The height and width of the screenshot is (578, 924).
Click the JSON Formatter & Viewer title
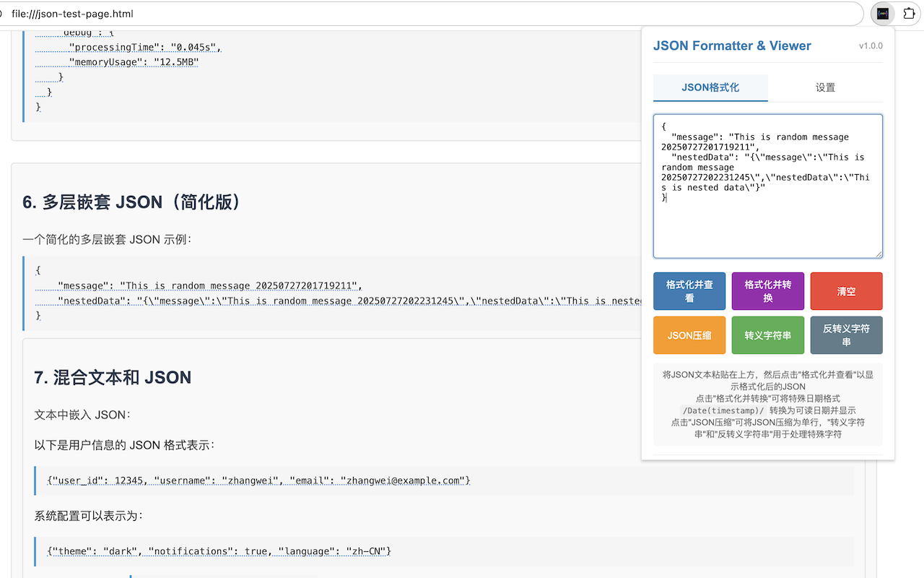point(732,46)
